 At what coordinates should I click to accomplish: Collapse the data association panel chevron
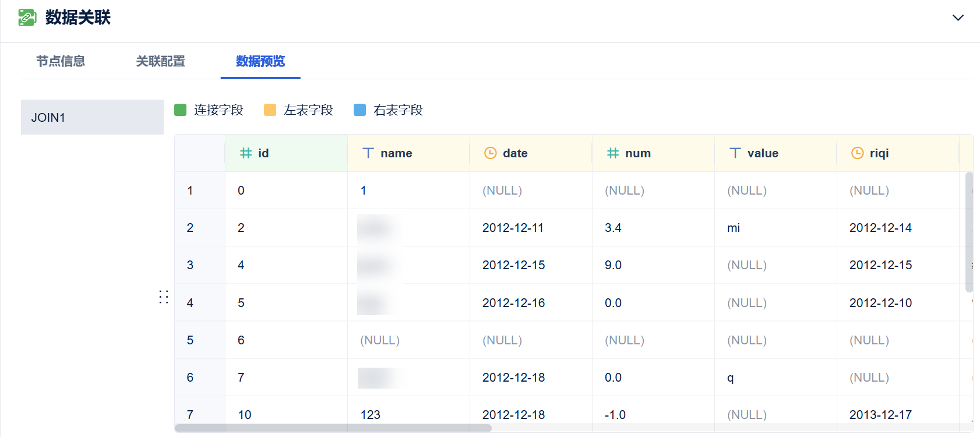click(958, 17)
